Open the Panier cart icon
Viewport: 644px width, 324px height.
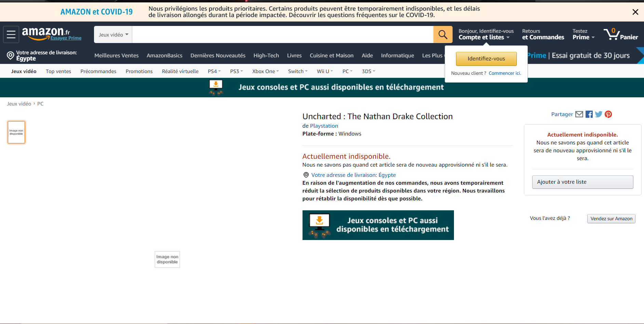(x=621, y=34)
